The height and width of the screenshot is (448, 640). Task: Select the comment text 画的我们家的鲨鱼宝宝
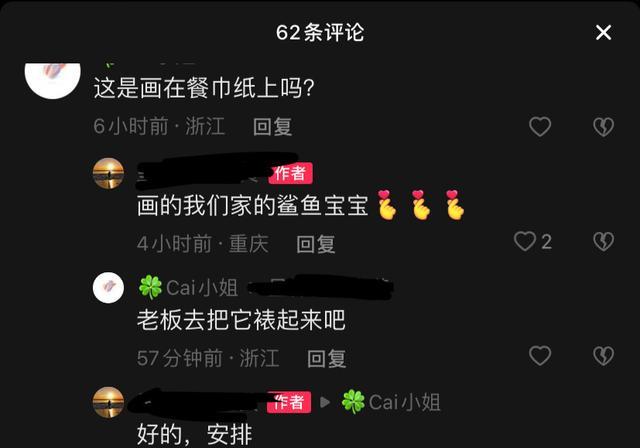(253, 205)
